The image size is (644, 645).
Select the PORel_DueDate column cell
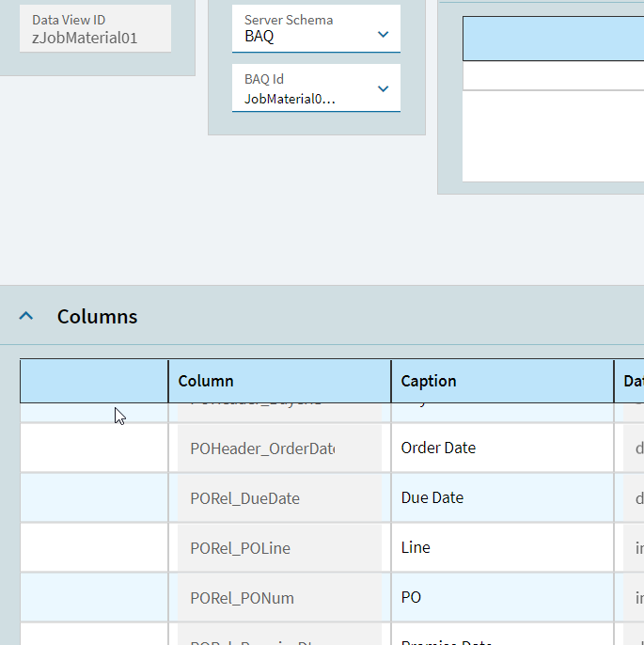[x=279, y=498]
